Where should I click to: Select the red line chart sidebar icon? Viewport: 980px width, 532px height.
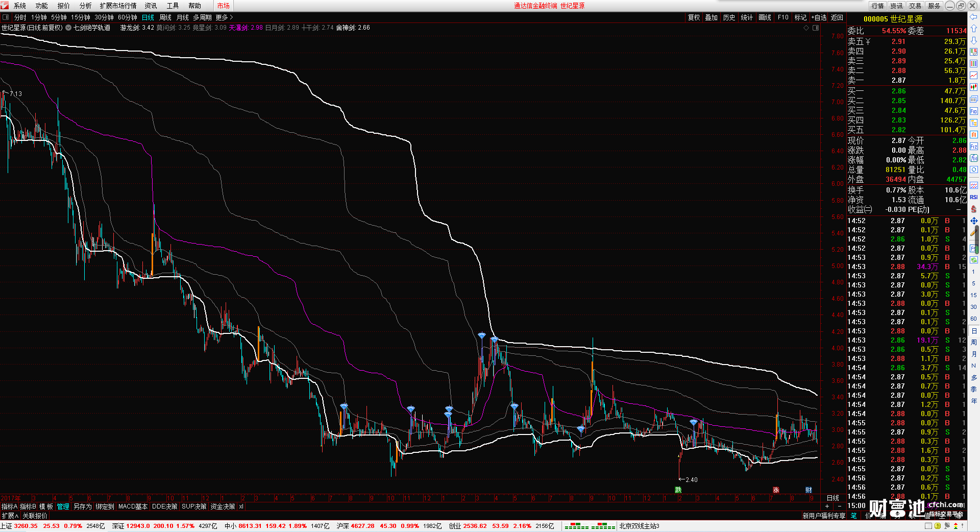[x=974, y=76]
